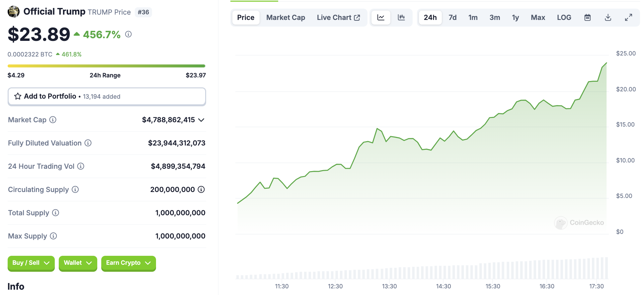Click the Market Cap info icon
This screenshot has height=295, width=644.
53,120
